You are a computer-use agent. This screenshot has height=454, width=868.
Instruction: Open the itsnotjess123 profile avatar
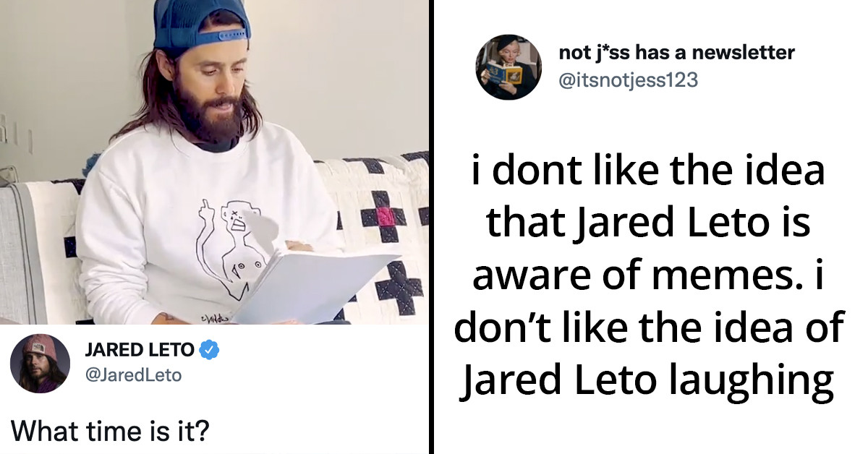[x=509, y=67]
